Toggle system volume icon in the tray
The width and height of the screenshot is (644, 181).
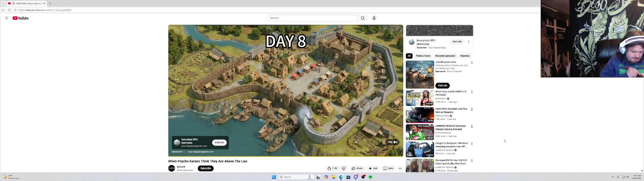(x=627, y=177)
